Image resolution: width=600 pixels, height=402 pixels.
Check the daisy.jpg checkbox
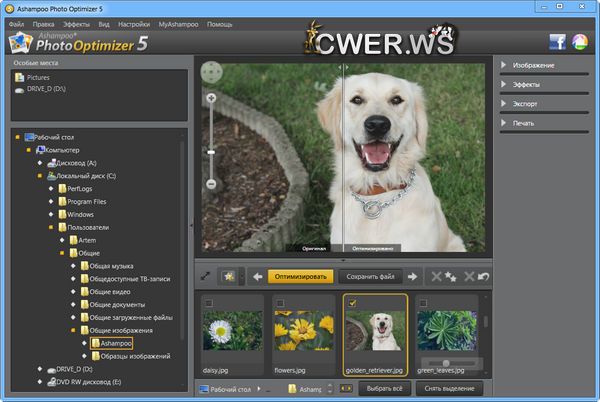208,302
